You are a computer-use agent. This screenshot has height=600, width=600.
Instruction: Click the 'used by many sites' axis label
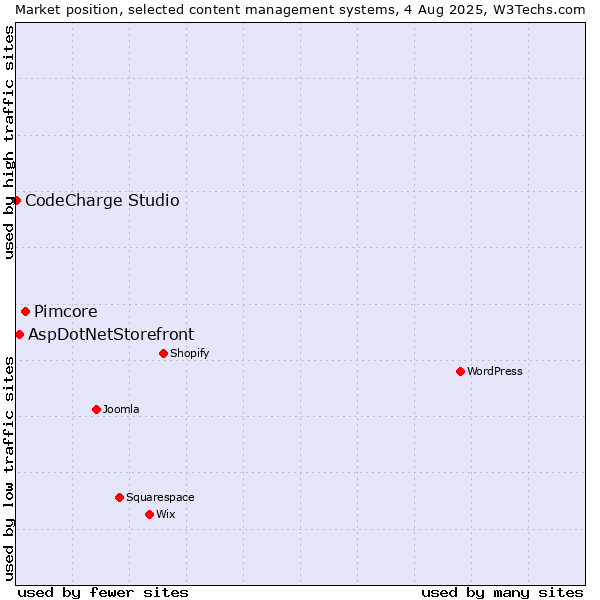[502, 593]
